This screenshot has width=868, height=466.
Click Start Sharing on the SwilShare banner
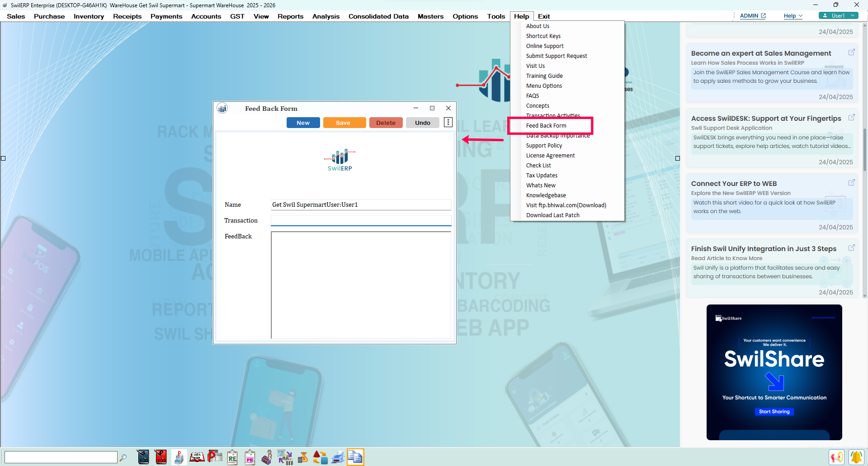(774, 411)
